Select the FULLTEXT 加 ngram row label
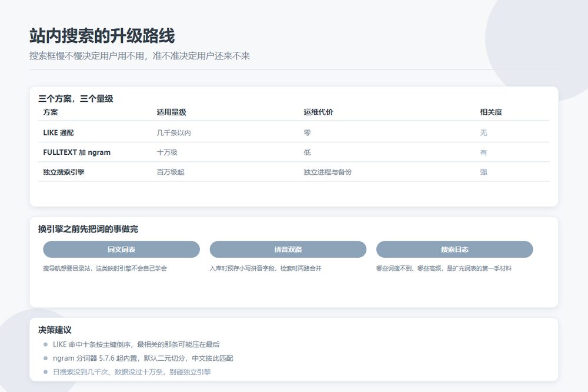Screen dimensions: 588x392 [77, 152]
